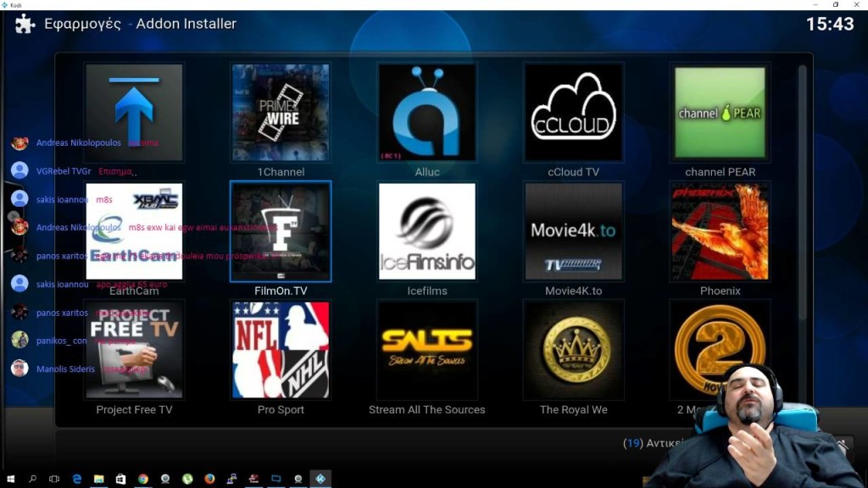This screenshot has height=488, width=868.
Task: Open the taskbar search magnifier
Action: click(x=32, y=479)
